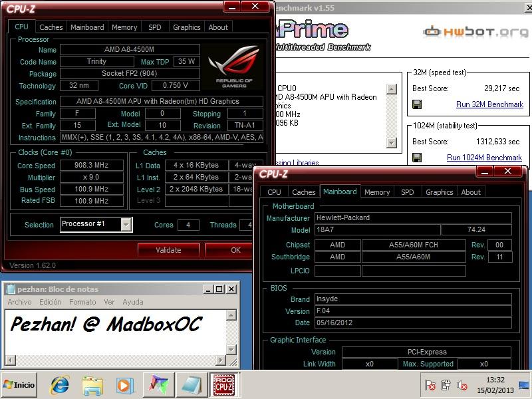The width and height of the screenshot is (532, 399).
Task: Click the Manufacturer field Hewlett-Packard
Action: pyautogui.click(x=413, y=218)
